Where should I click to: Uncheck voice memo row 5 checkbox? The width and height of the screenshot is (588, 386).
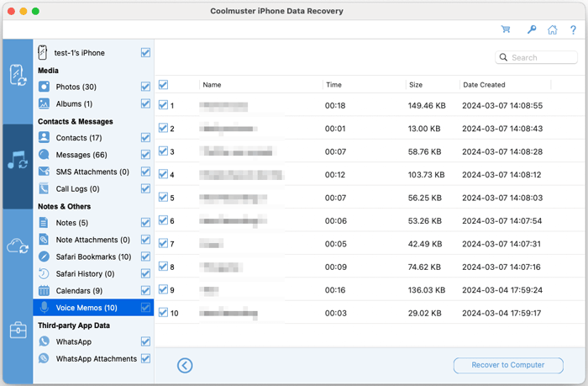163,197
